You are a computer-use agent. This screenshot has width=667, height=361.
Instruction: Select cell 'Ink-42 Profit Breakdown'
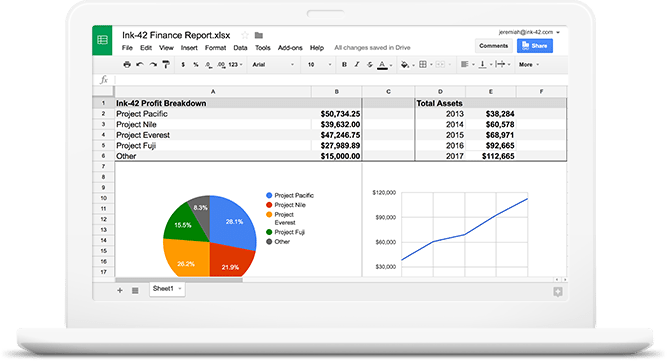click(x=213, y=103)
